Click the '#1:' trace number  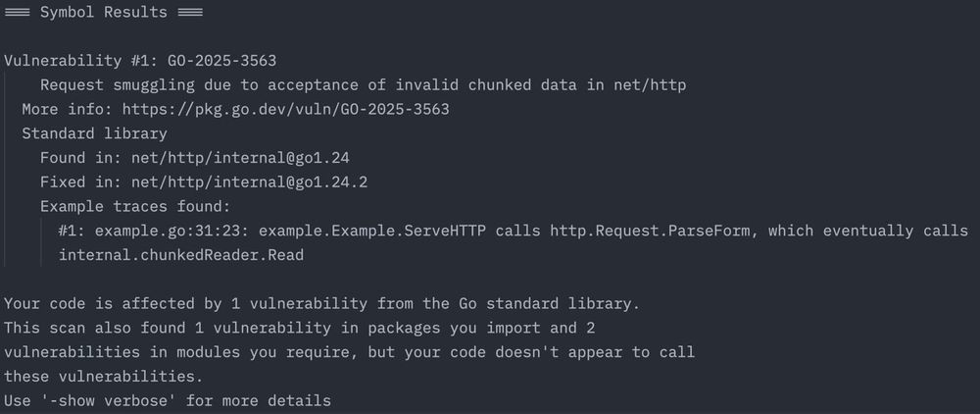(72, 231)
